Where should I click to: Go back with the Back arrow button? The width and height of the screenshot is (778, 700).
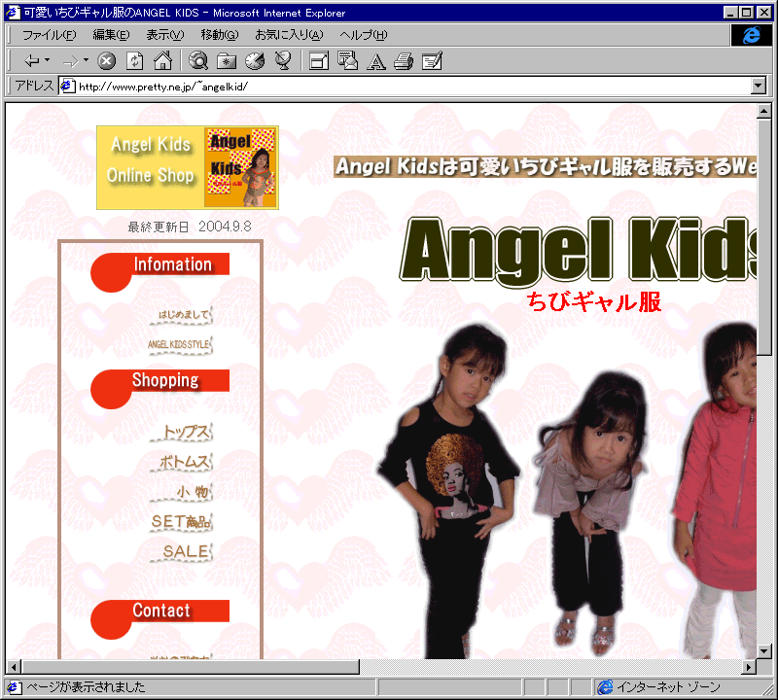pyautogui.click(x=32, y=61)
